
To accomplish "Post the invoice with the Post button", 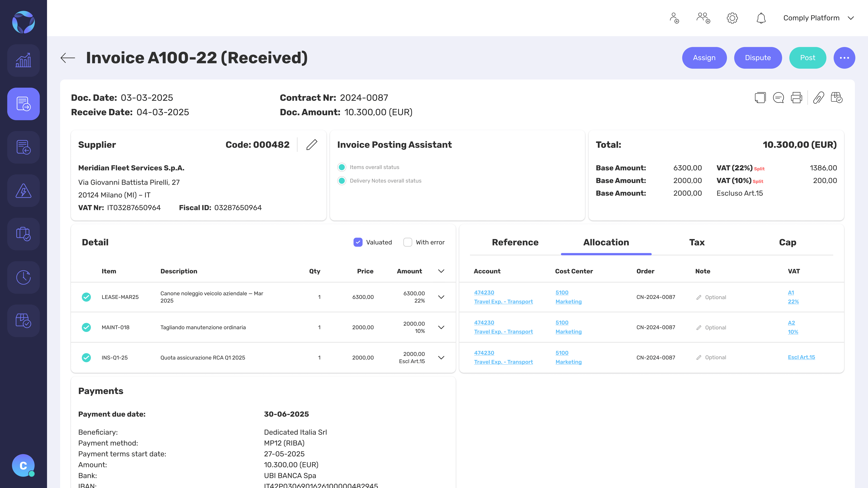I will [808, 58].
